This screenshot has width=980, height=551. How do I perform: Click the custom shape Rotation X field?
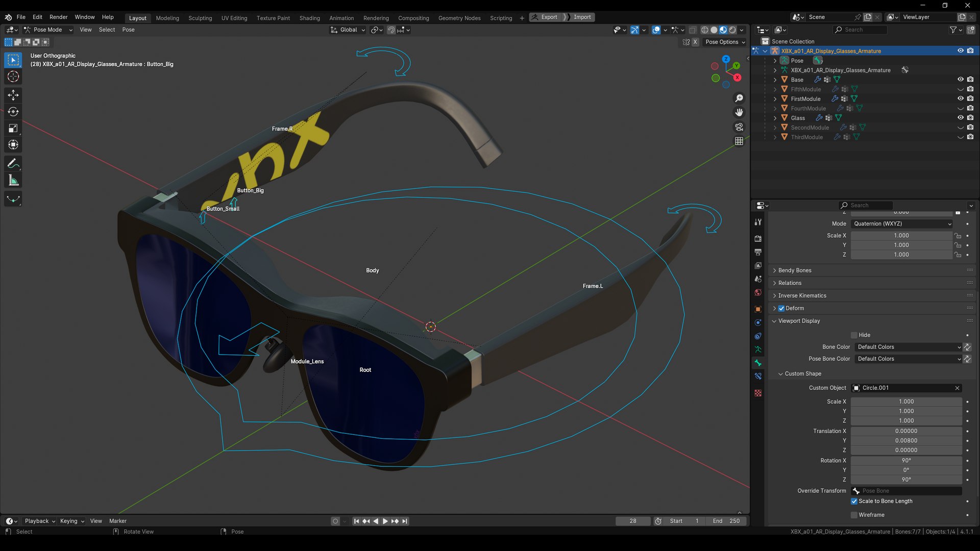coord(906,461)
